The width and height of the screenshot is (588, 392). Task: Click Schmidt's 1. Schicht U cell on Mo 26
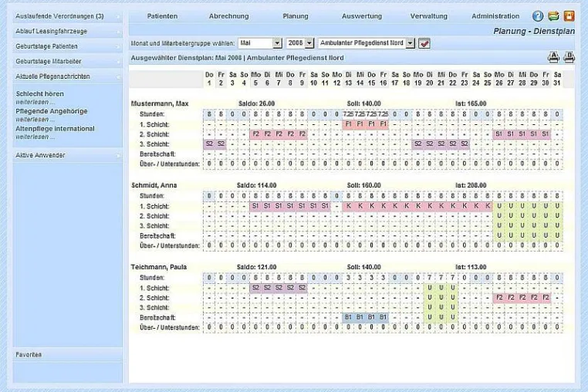[x=499, y=206]
